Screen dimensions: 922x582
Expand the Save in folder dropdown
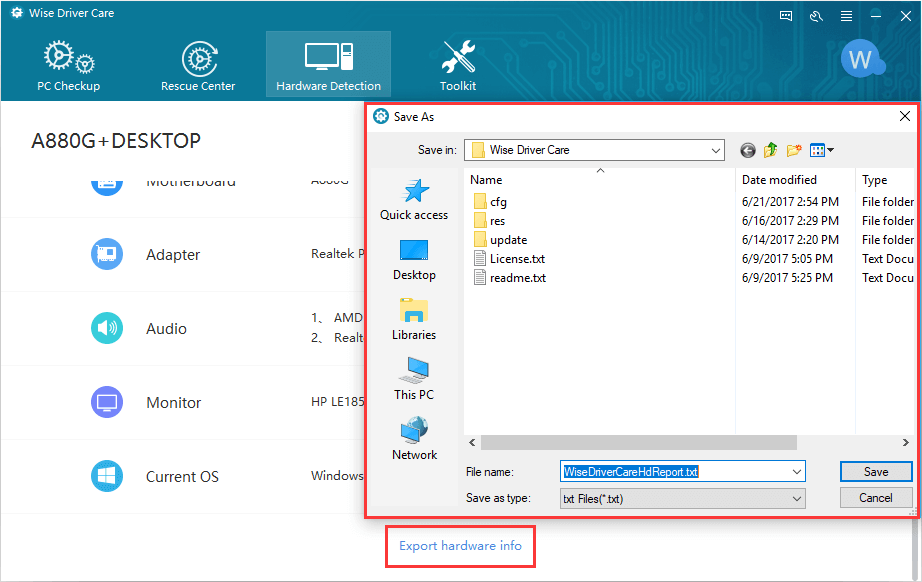coord(716,150)
